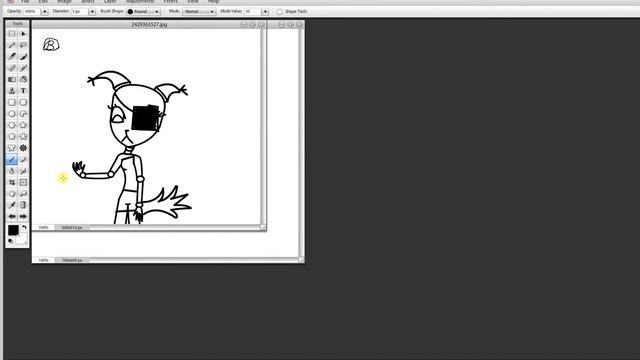Select the Move arrow tool
This screenshot has height=360, width=640.
coord(23,34)
